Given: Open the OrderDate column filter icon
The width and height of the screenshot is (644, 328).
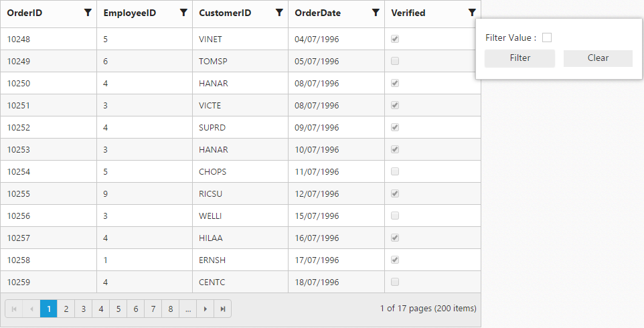Looking at the screenshot, I should pos(376,13).
